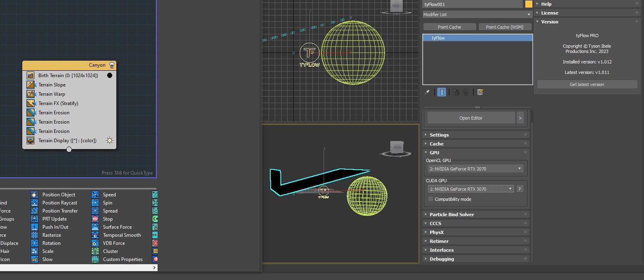Click the arrow button beside Open Editor
The width and height of the screenshot is (644, 280).
pos(520,118)
